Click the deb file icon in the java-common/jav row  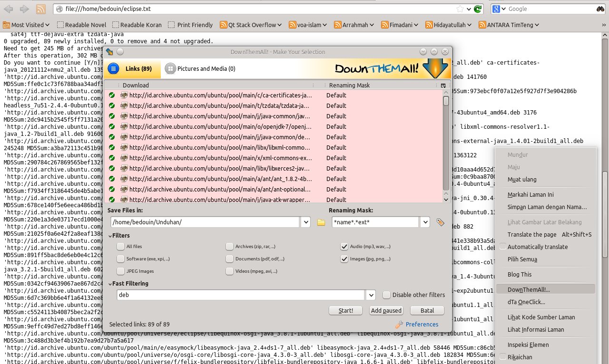click(124, 116)
